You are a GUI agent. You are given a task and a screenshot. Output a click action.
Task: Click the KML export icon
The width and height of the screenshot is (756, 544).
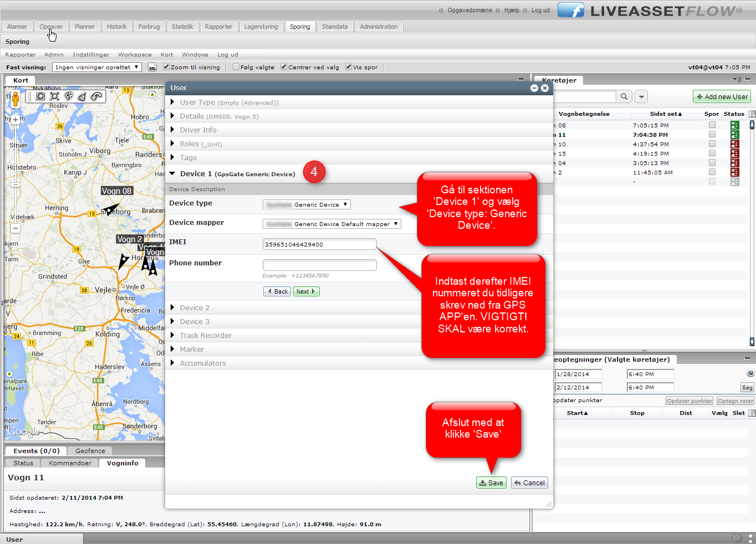click(x=153, y=67)
